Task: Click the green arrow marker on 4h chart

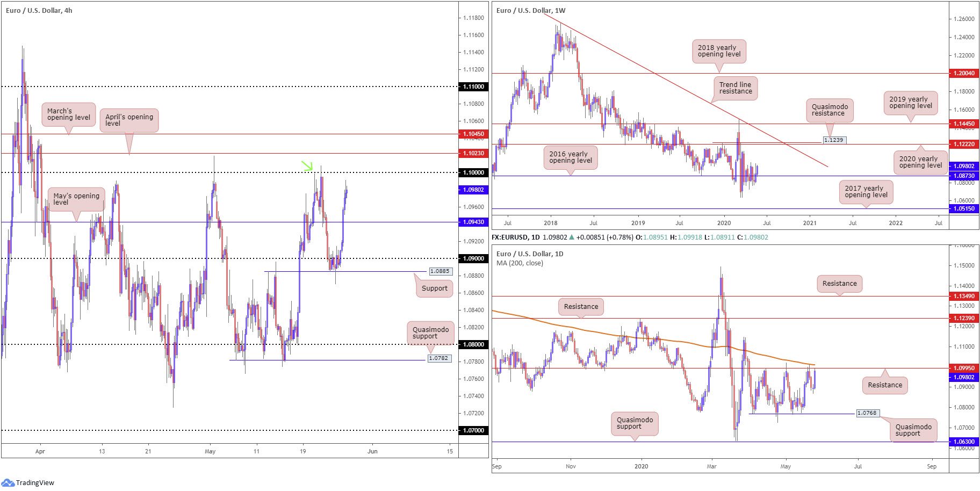Action: tap(307, 166)
